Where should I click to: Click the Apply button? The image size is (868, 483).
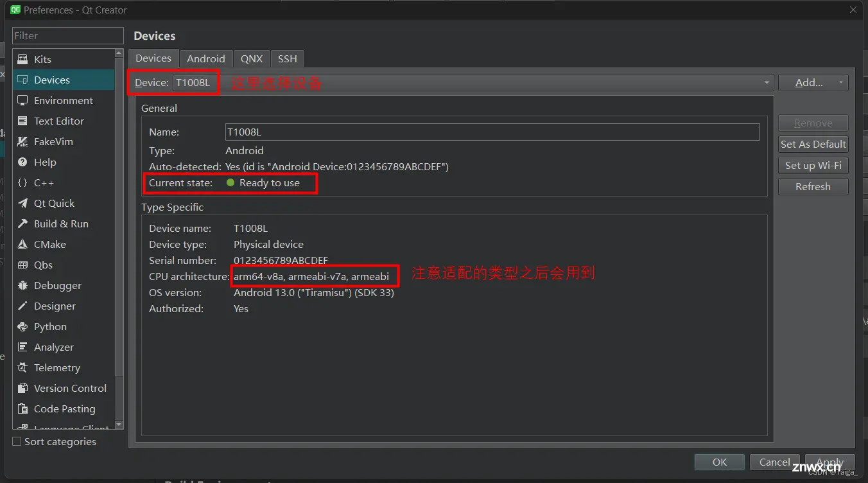(x=829, y=462)
